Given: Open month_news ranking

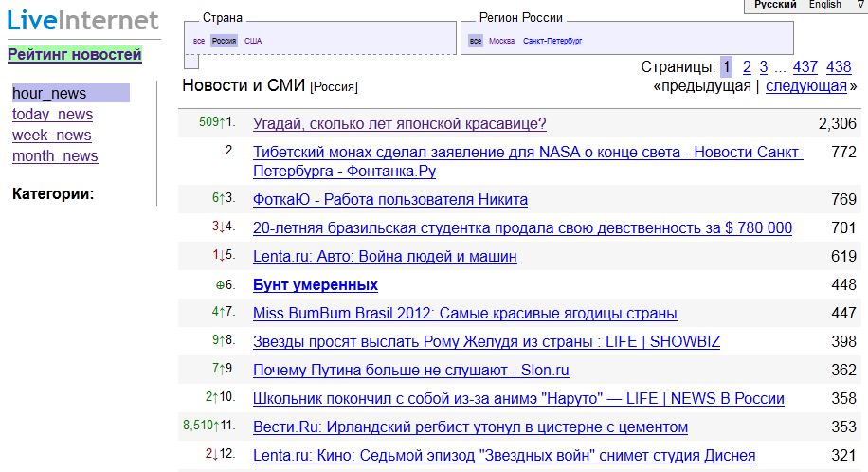Looking at the screenshot, I should pos(55,156).
